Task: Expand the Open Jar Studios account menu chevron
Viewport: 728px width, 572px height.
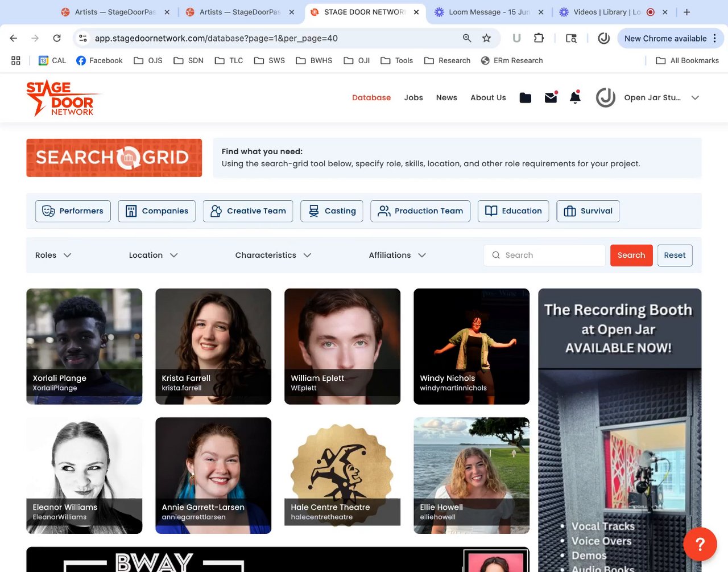Action: click(695, 98)
